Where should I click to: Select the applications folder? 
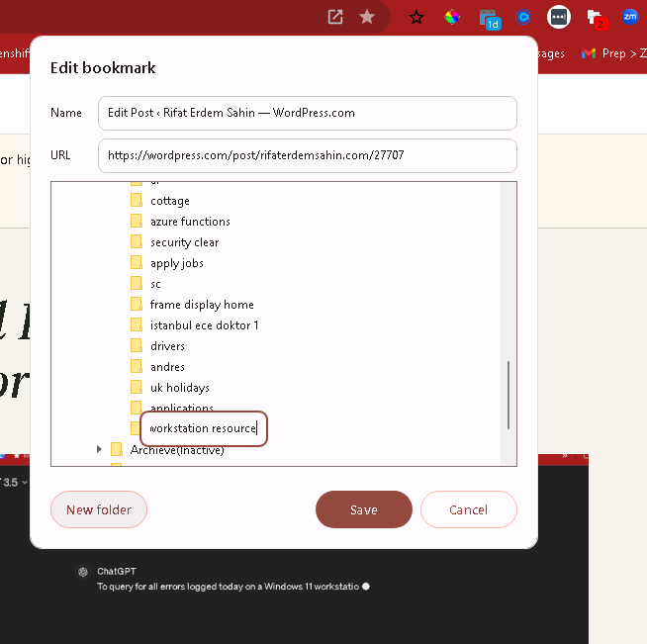coord(182,408)
